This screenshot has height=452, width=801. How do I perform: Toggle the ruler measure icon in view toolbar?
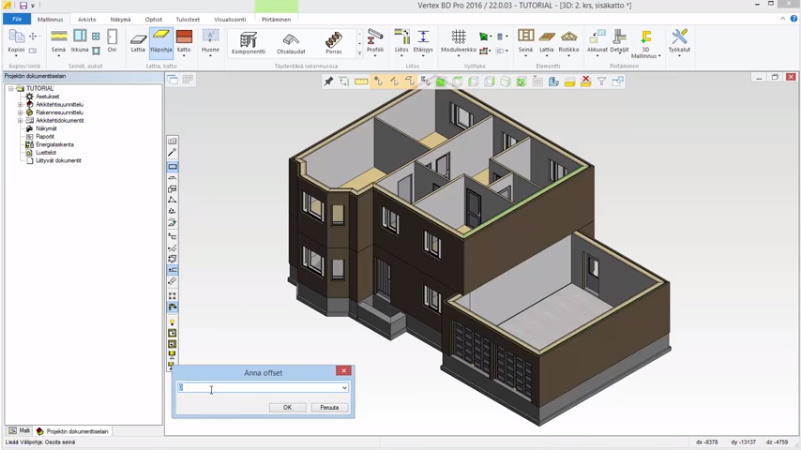coord(361,82)
